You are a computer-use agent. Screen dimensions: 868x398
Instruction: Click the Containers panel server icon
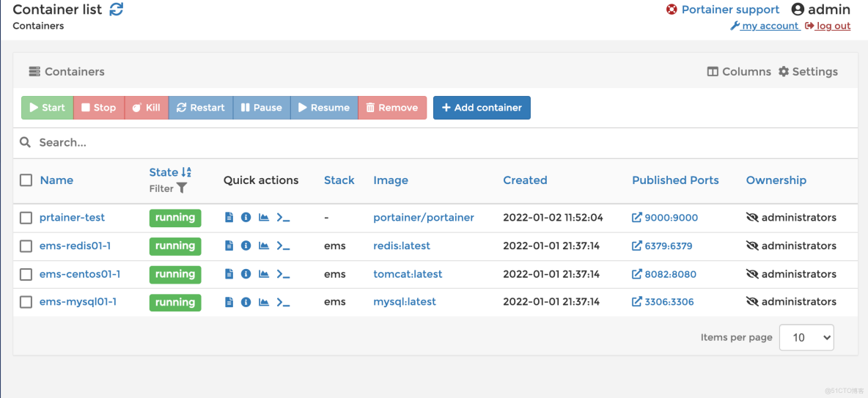tap(34, 71)
